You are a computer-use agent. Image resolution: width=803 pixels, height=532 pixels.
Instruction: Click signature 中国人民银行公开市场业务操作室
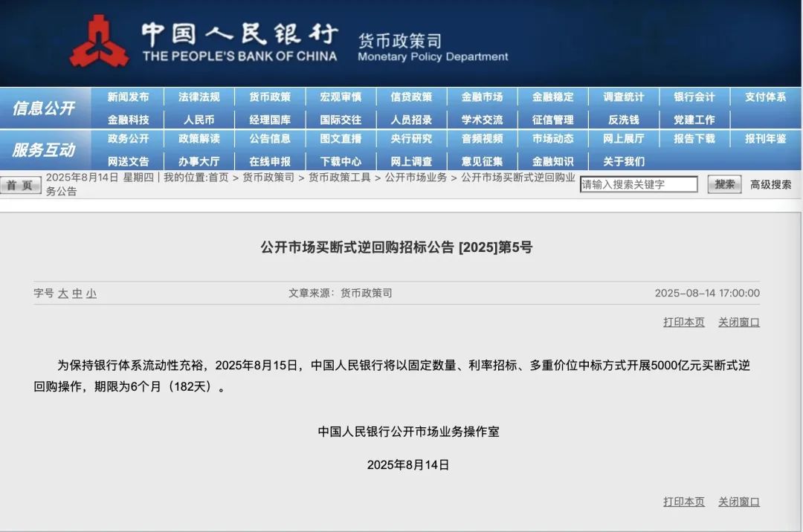point(408,432)
